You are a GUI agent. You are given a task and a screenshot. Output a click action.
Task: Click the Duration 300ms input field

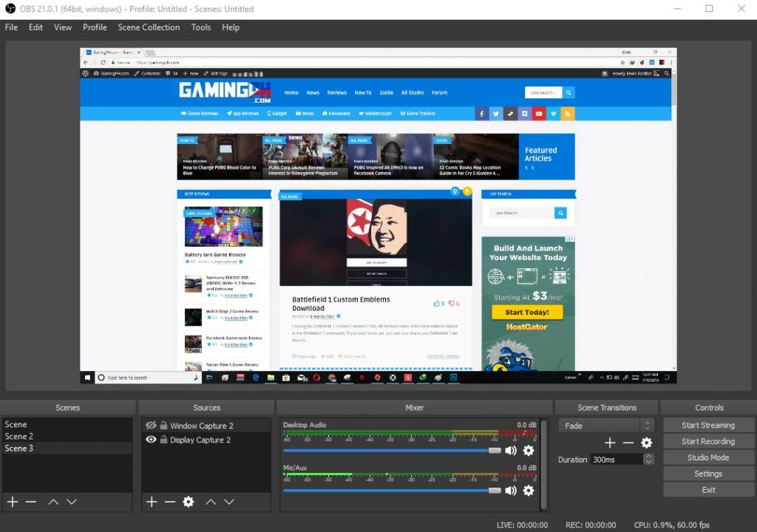(616, 460)
